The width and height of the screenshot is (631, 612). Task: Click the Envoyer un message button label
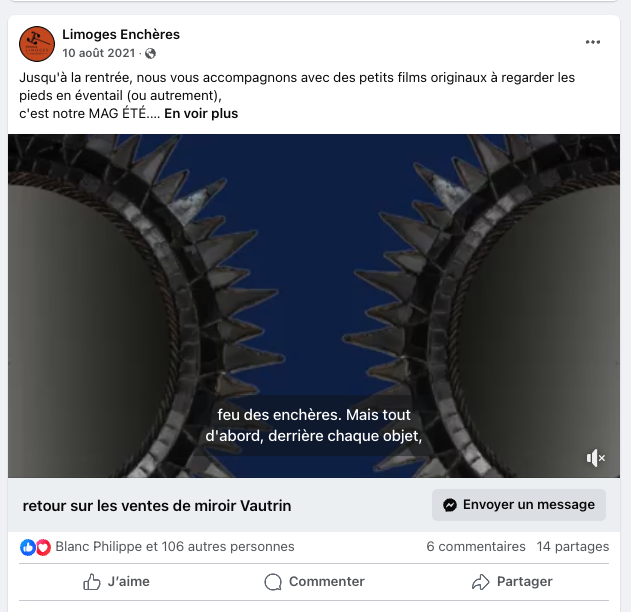[x=529, y=505]
